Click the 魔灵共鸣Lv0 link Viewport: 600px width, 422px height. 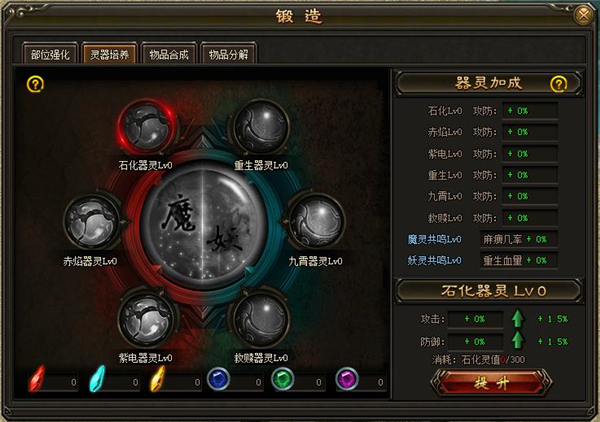pos(434,240)
